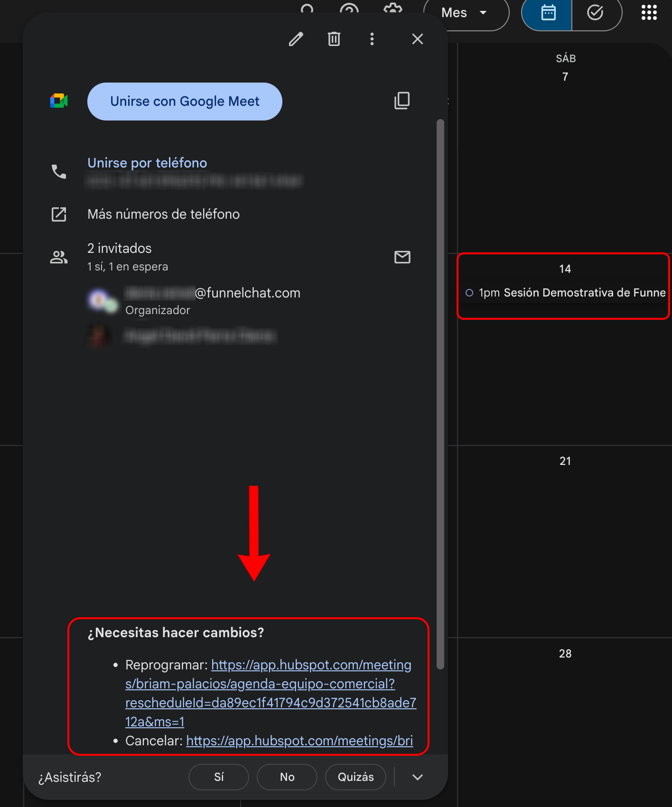Viewport: 672px width, 807px height.
Task: Open the help question mark icon
Action: (349, 9)
